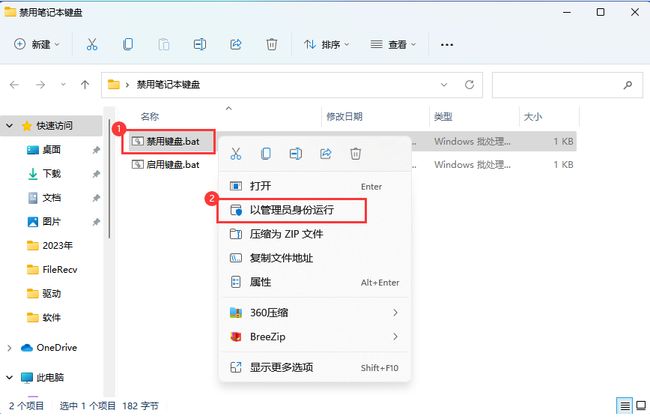Choose 复制文件地址 in the context menu

click(x=315, y=258)
